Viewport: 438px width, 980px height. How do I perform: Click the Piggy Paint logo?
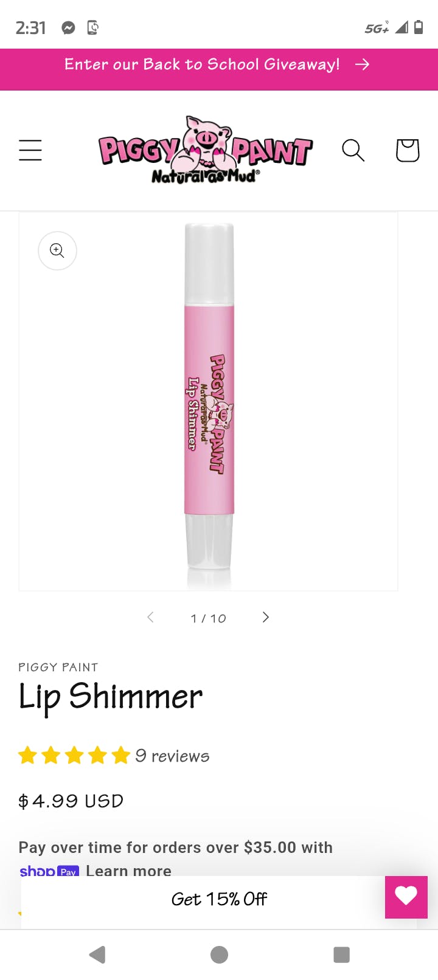point(206,150)
